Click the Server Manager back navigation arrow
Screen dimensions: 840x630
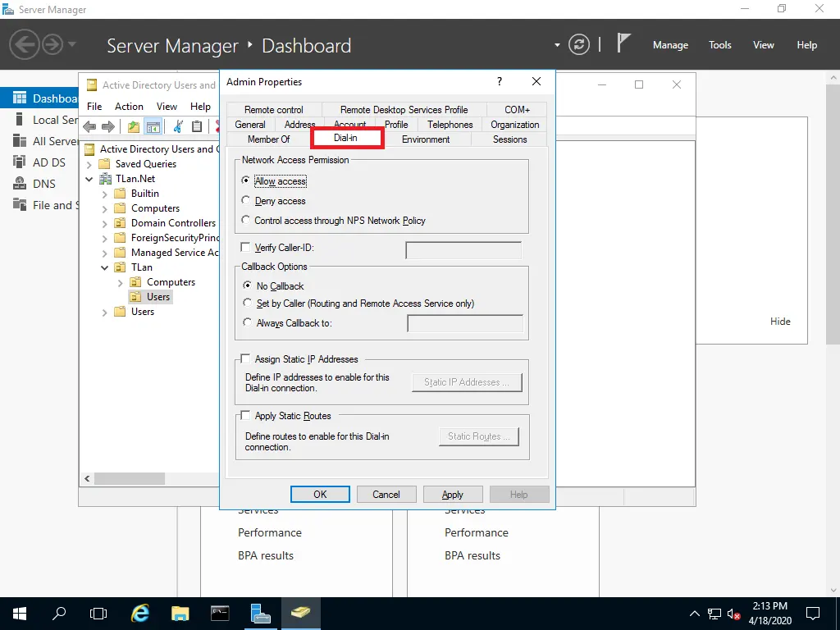pos(24,44)
